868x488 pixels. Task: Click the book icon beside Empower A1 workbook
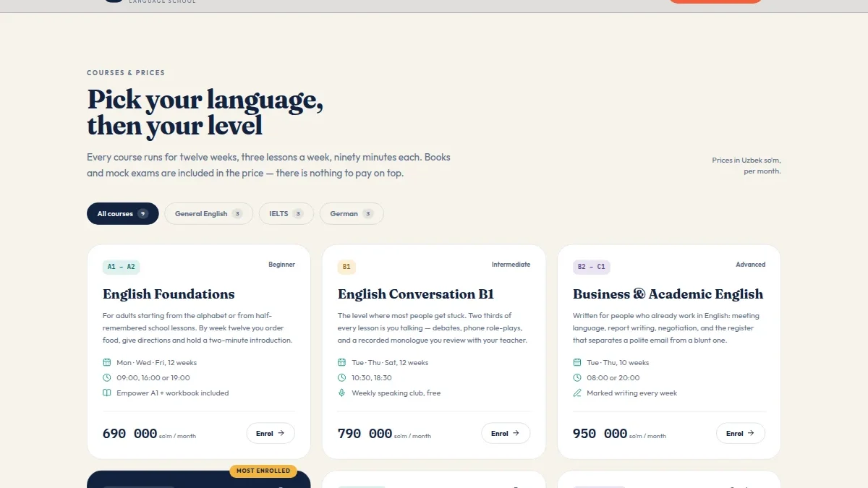(x=107, y=393)
